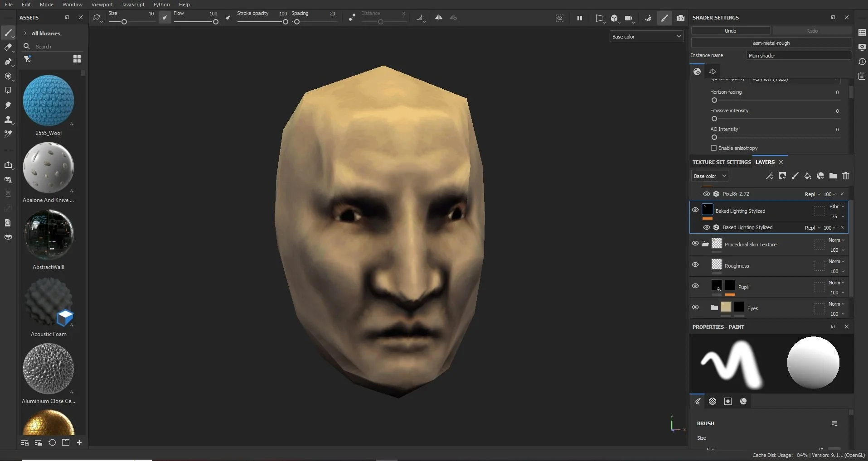The height and width of the screenshot is (461, 868).
Task: Enable anisotropy checkbox
Action: click(x=714, y=148)
